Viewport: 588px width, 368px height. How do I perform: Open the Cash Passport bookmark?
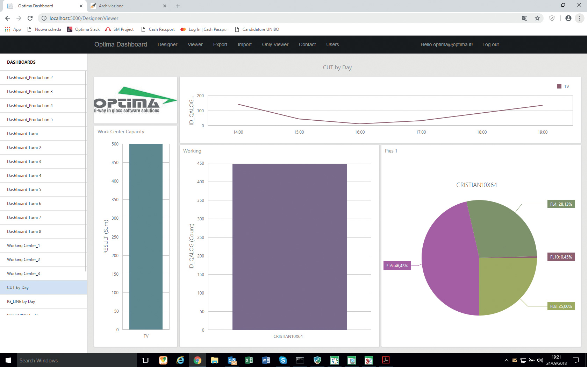158,29
